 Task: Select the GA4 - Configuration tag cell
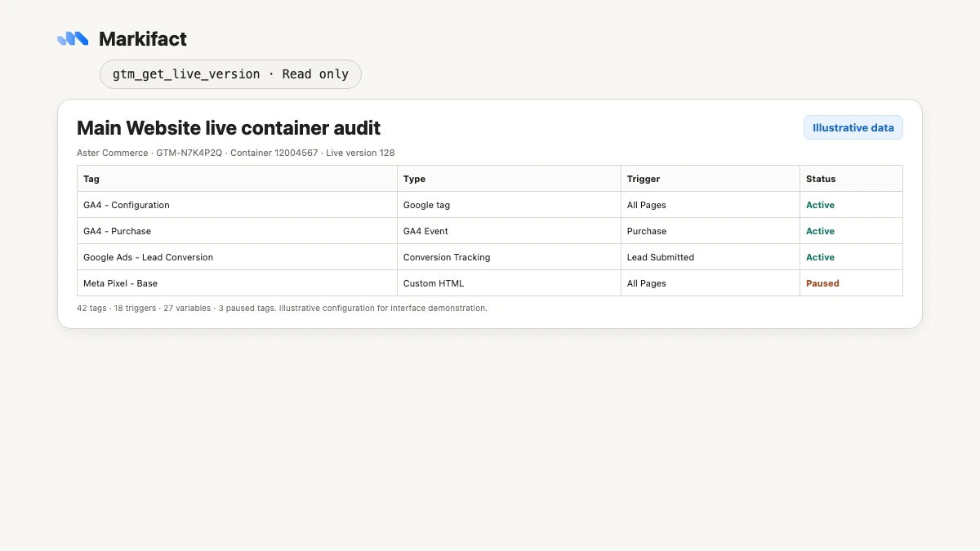238,205
